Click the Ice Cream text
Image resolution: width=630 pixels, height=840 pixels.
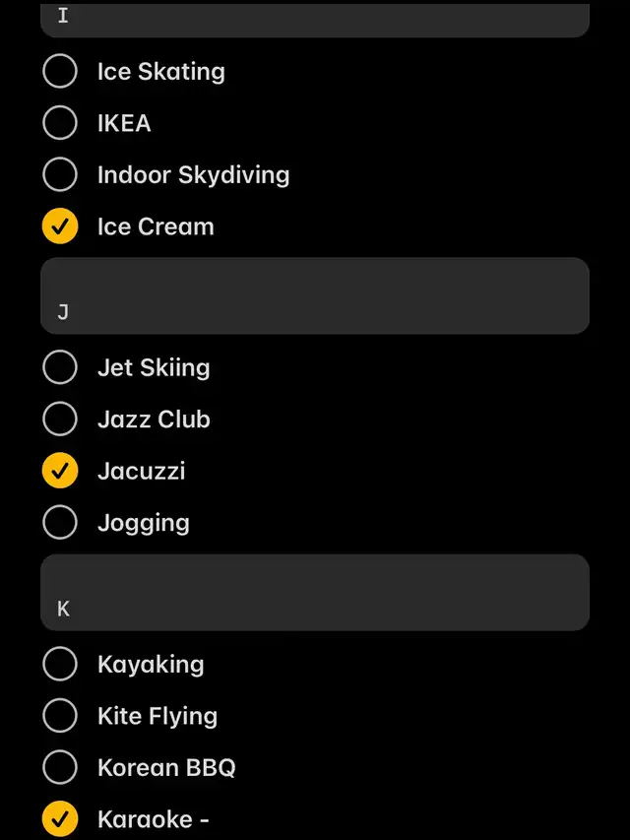pos(156,226)
